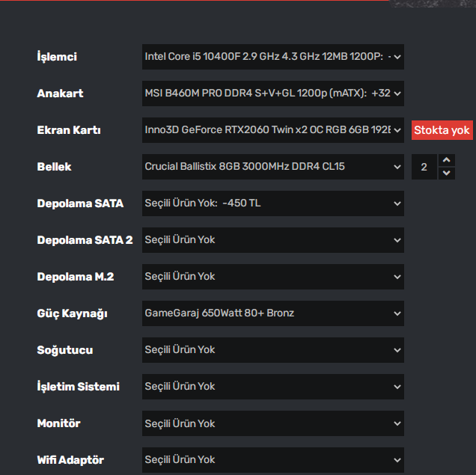Click the Wifi Adaptör label text

click(x=70, y=460)
